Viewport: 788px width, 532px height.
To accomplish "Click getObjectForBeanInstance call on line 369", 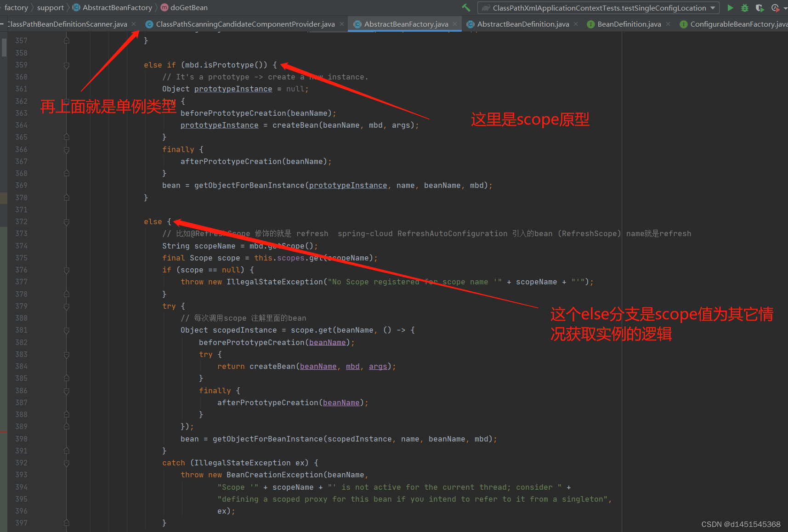I will click(249, 186).
